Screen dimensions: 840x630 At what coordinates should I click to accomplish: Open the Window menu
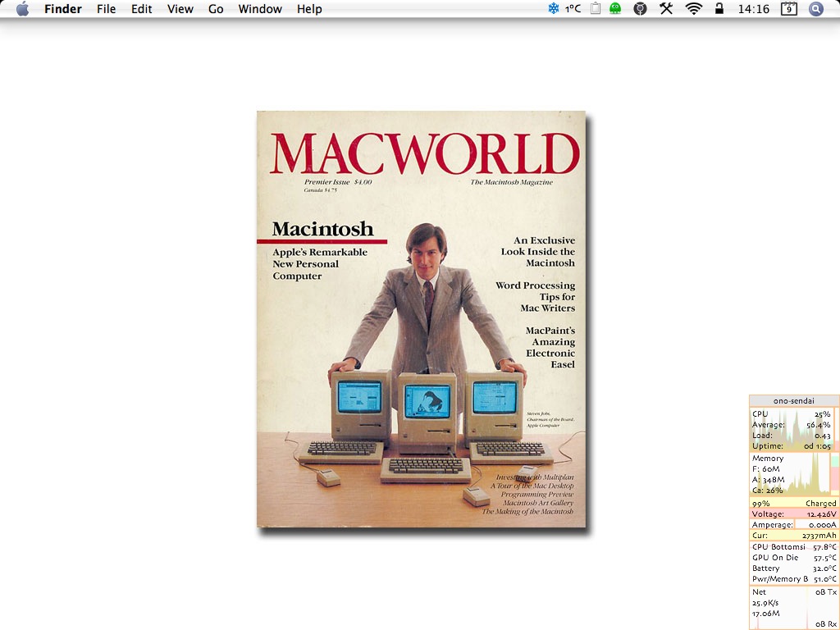coord(260,9)
